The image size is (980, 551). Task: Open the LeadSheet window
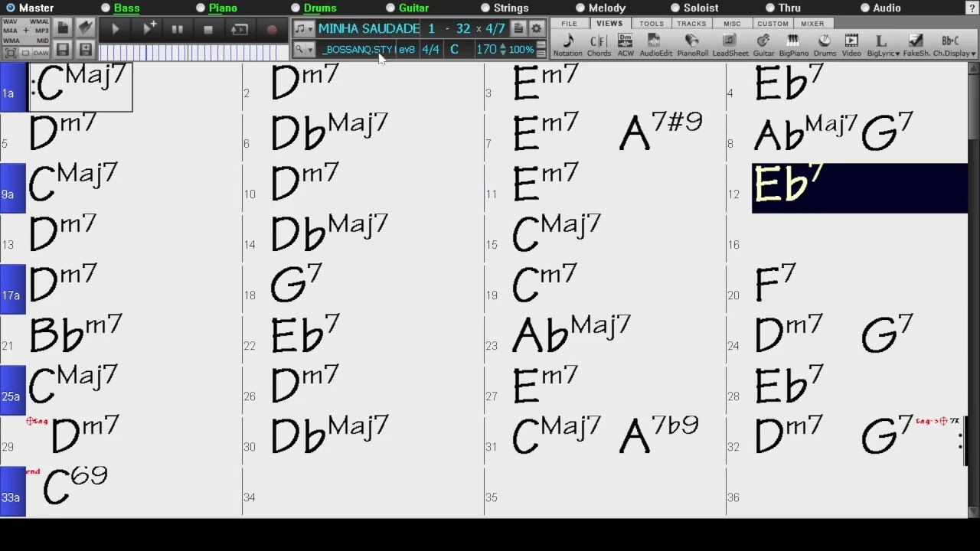[x=730, y=45]
